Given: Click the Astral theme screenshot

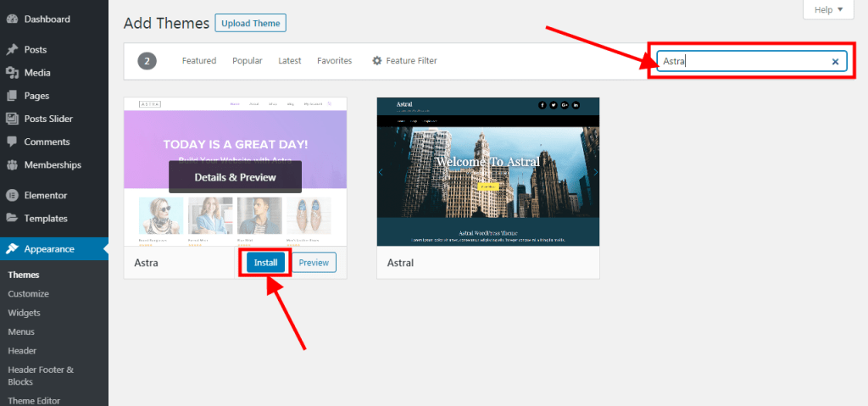Looking at the screenshot, I should pos(487,172).
